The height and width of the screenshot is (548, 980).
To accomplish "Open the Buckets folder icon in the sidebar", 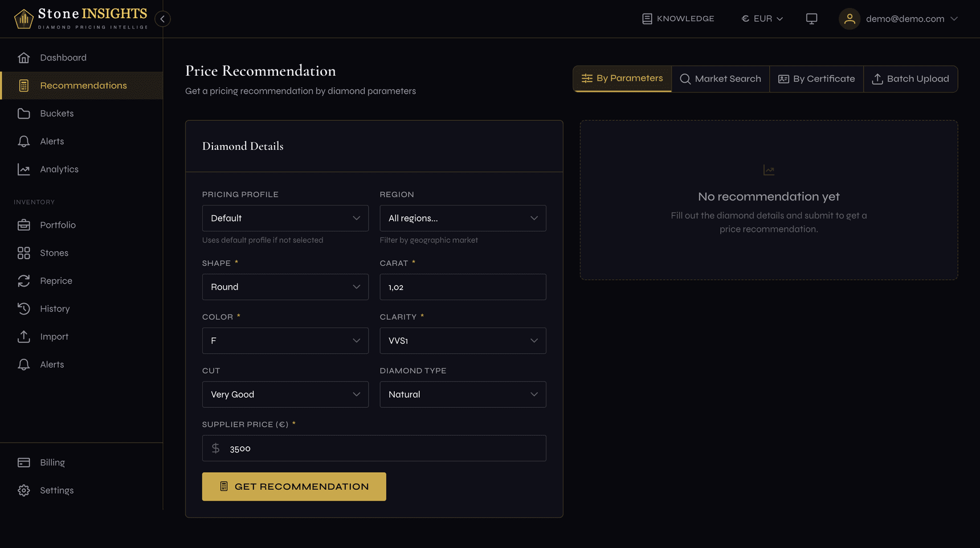I will [x=24, y=113].
